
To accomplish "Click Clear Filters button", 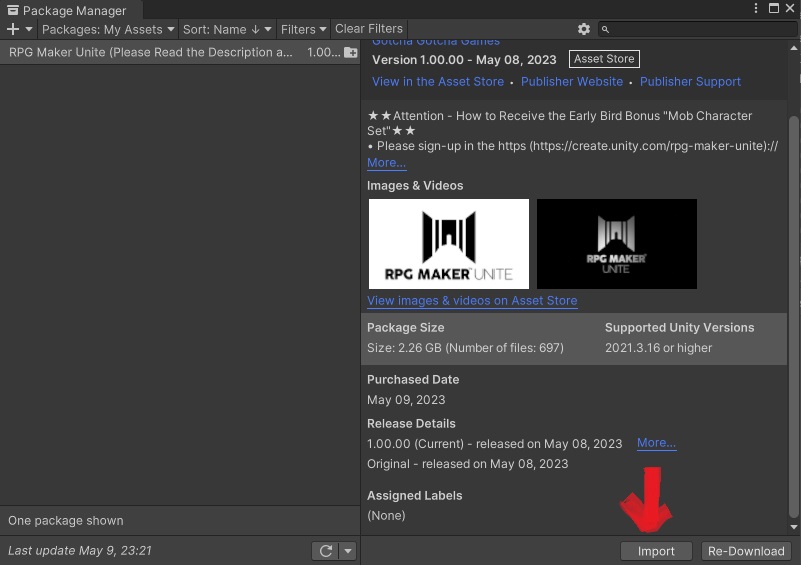I will pos(369,29).
